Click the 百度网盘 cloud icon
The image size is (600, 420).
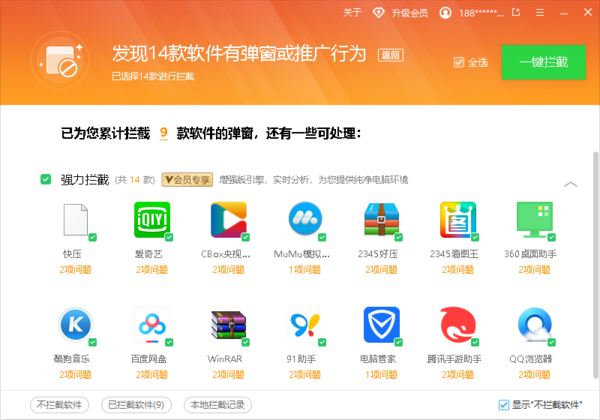(152, 324)
